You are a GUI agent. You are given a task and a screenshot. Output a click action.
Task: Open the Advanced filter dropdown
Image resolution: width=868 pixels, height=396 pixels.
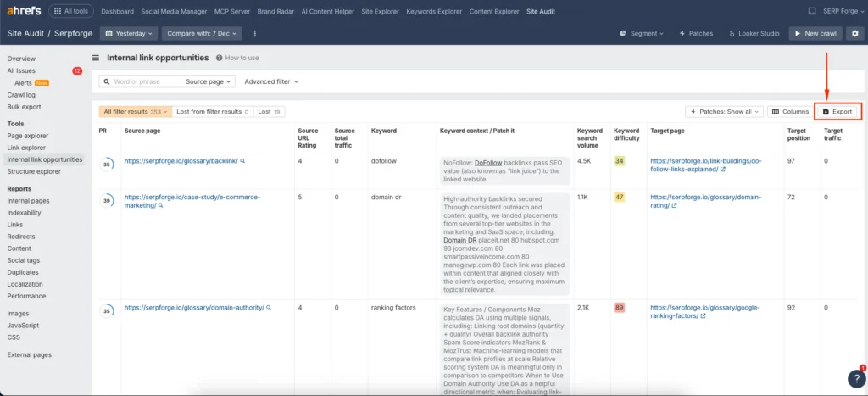(x=270, y=81)
